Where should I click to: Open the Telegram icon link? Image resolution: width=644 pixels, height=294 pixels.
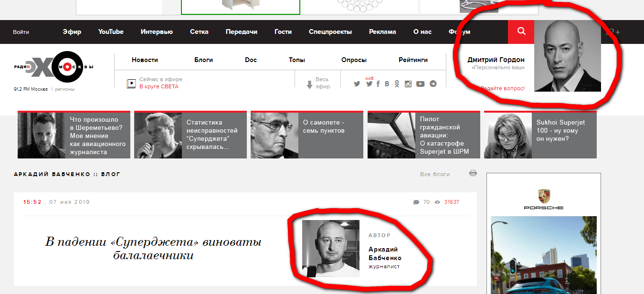[x=433, y=84]
